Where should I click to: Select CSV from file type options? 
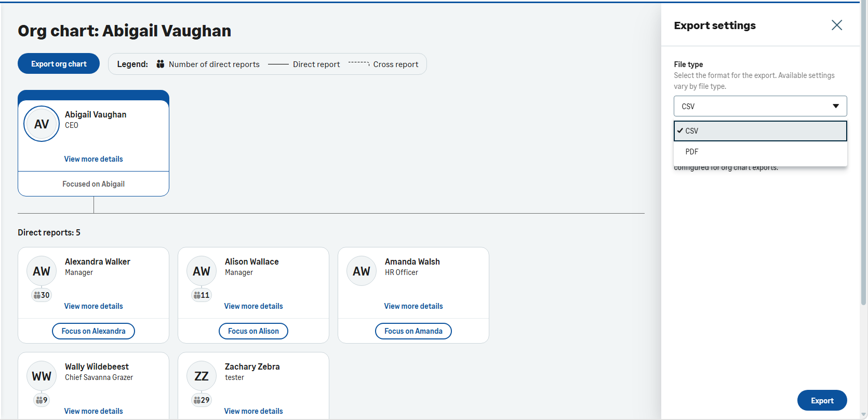(760, 131)
